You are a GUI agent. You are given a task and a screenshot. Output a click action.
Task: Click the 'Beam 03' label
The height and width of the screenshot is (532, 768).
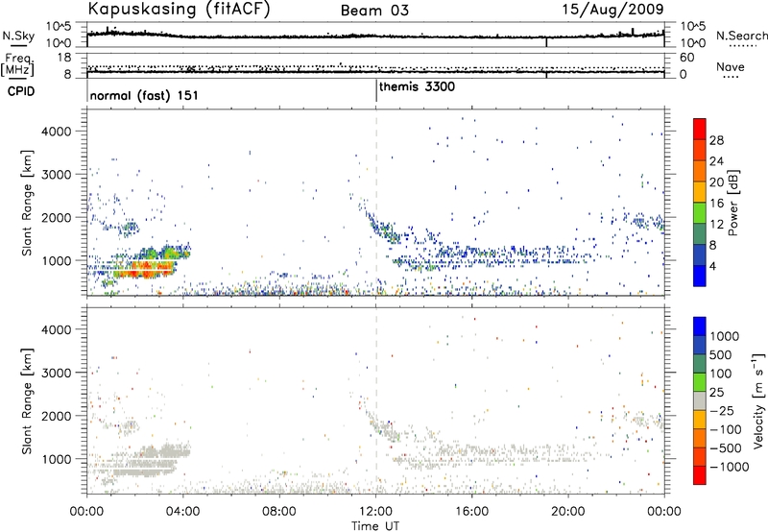[374, 11]
